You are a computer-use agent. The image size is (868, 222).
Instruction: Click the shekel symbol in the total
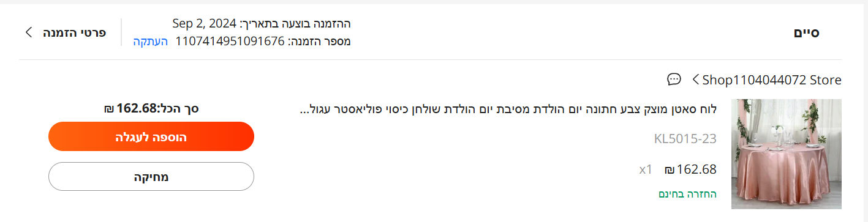click(109, 109)
